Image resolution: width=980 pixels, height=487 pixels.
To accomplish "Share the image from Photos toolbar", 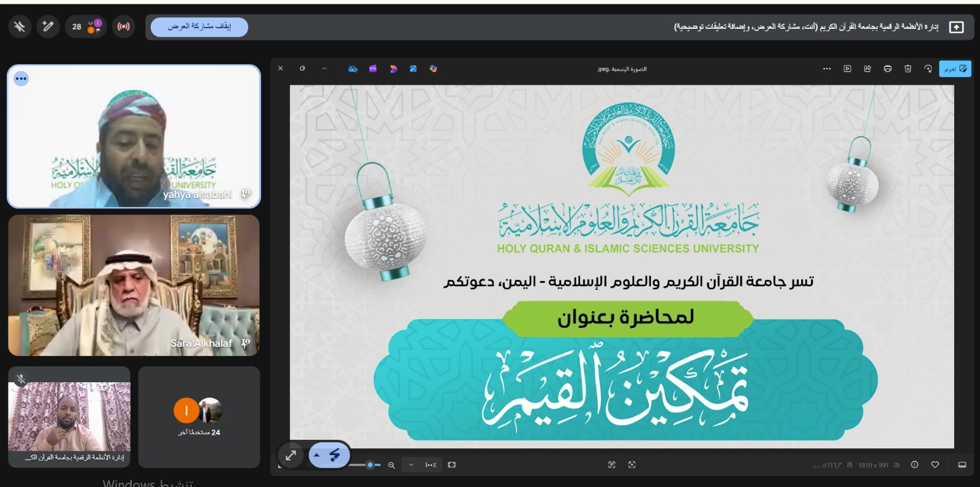I will click(867, 69).
